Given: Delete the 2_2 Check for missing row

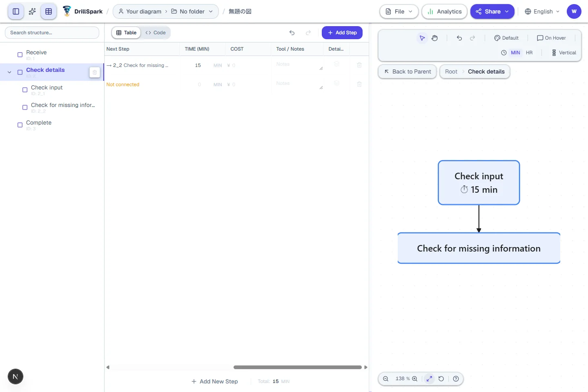Looking at the screenshot, I should click(x=359, y=65).
